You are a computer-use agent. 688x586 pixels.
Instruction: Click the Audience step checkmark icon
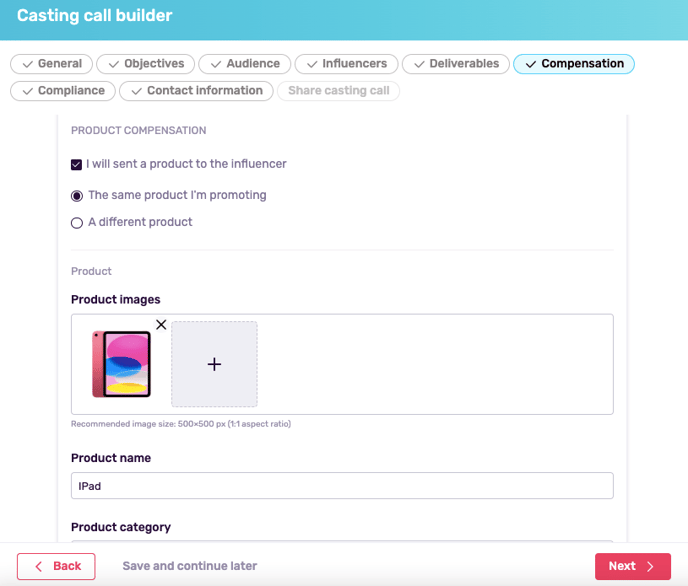(216, 64)
